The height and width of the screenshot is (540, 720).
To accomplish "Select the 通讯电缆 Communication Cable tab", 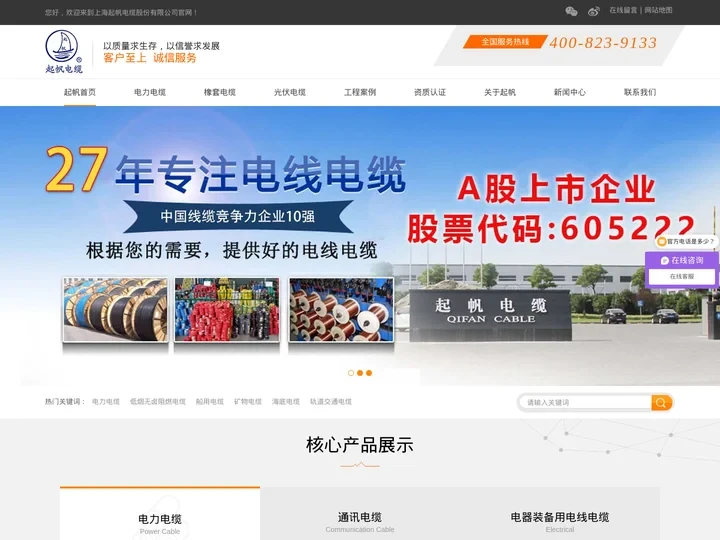I will 360,514.
